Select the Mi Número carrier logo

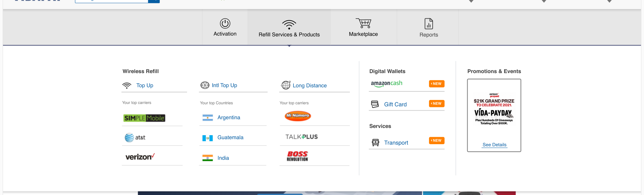pos(298,116)
